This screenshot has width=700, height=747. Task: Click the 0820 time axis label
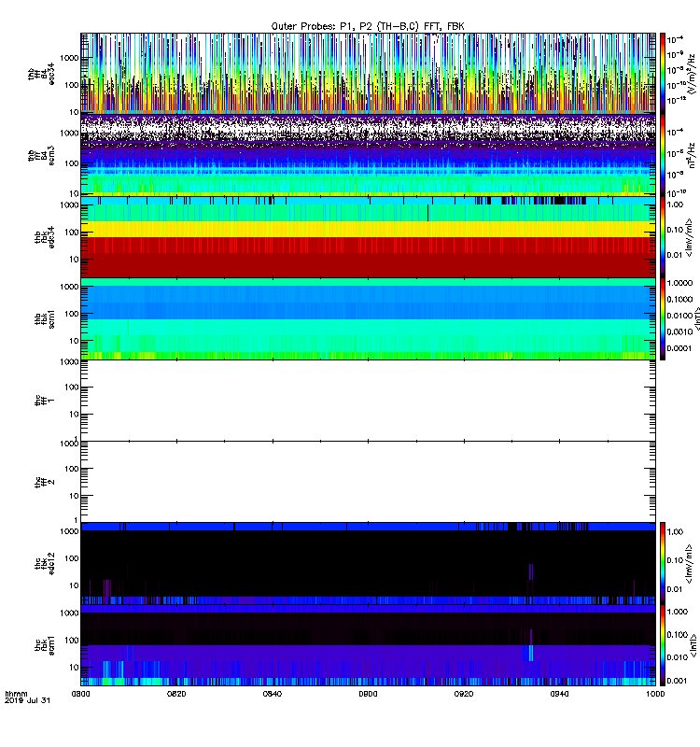pyautogui.click(x=176, y=694)
